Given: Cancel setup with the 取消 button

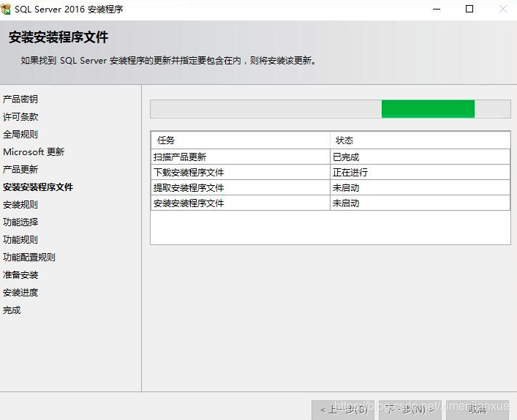Looking at the screenshot, I should point(477,410).
